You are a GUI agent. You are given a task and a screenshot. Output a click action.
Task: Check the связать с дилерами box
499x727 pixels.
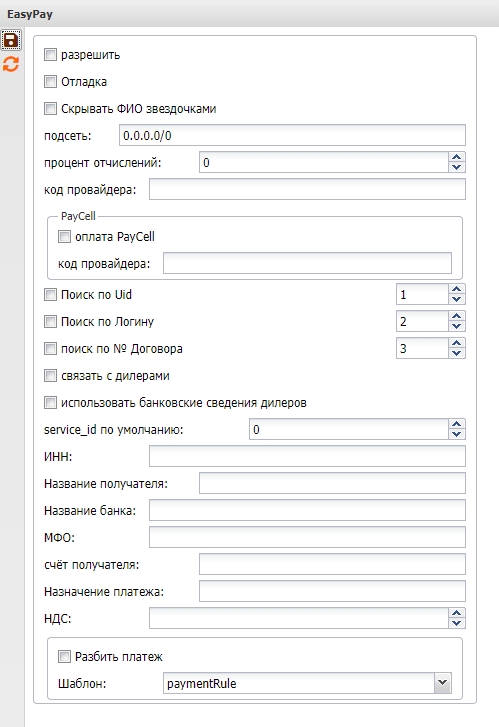coord(50,376)
